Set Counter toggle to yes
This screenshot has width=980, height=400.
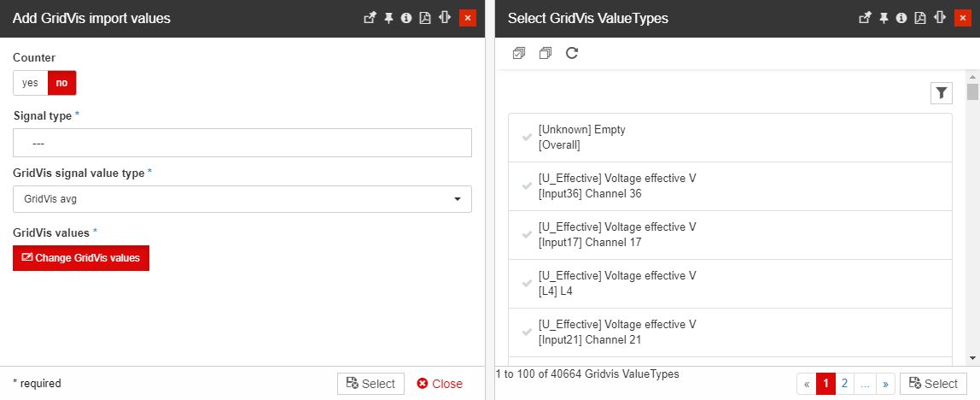[30, 83]
